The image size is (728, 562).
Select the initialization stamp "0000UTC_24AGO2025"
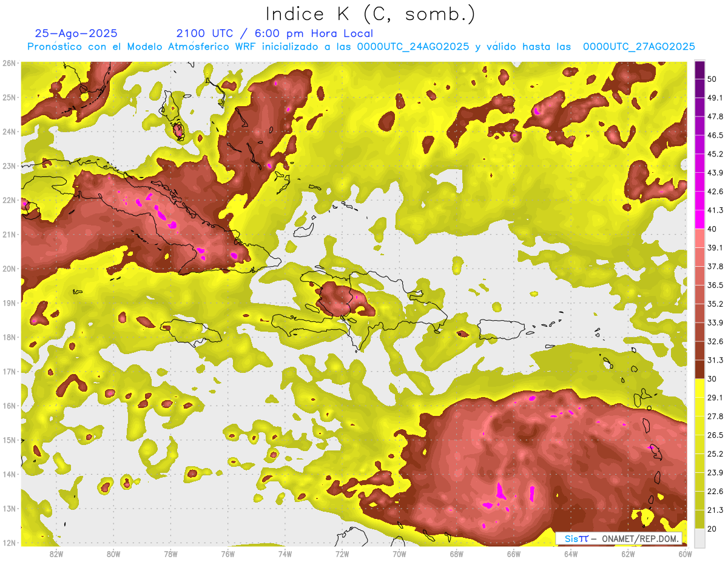(x=413, y=47)
